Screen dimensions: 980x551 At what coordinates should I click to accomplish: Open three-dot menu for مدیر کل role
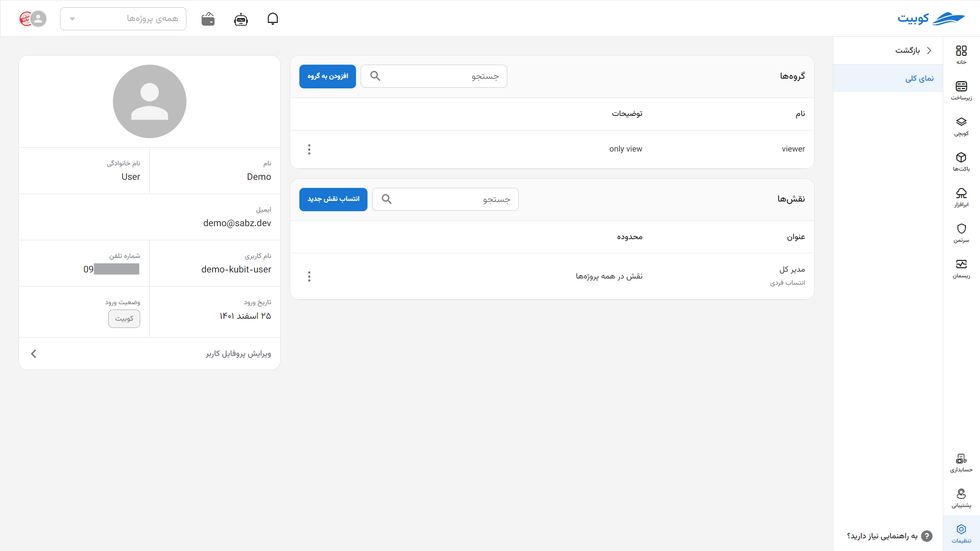309,276
